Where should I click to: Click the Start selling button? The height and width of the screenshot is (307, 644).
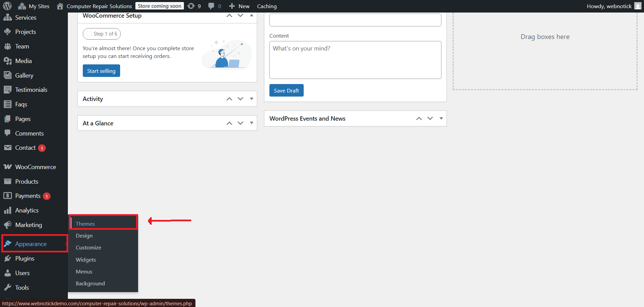pyautogui.click(x=101, y=71)
